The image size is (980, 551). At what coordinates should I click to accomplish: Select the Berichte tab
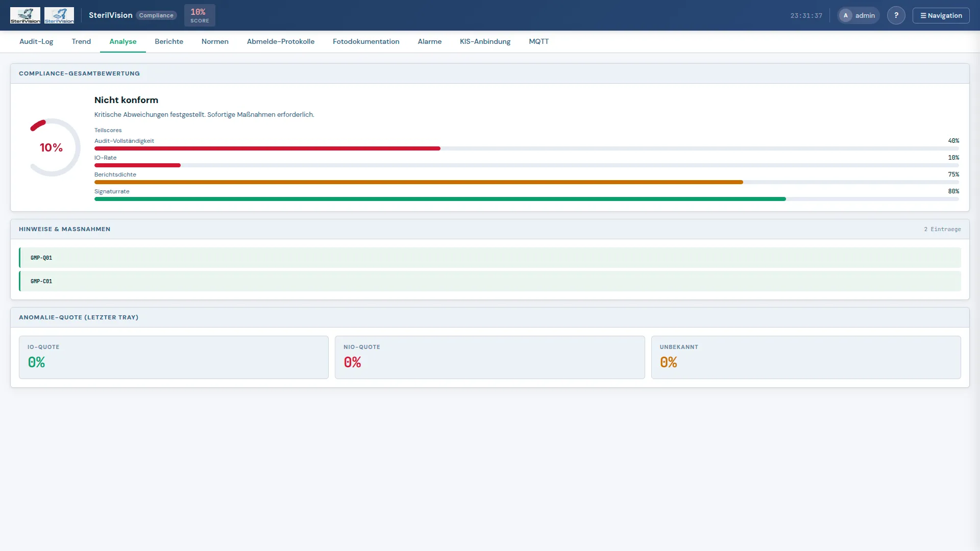click(169, 41)
